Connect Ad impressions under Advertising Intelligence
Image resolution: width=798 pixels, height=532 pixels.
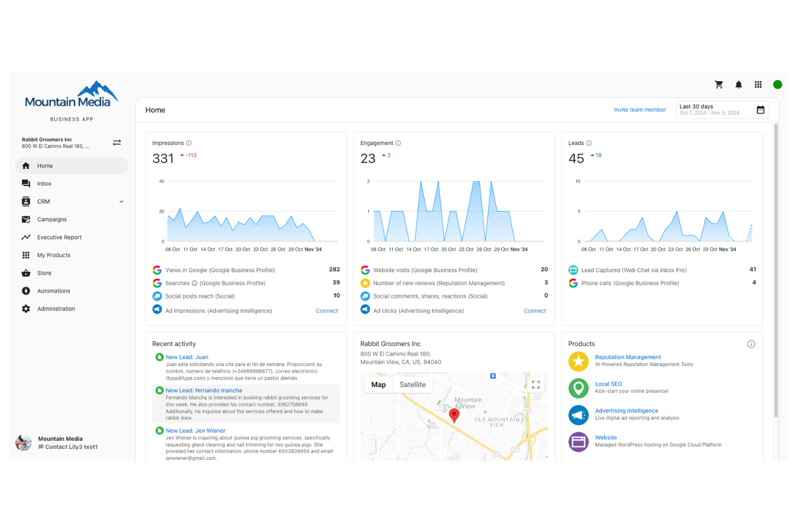point(327,310)
